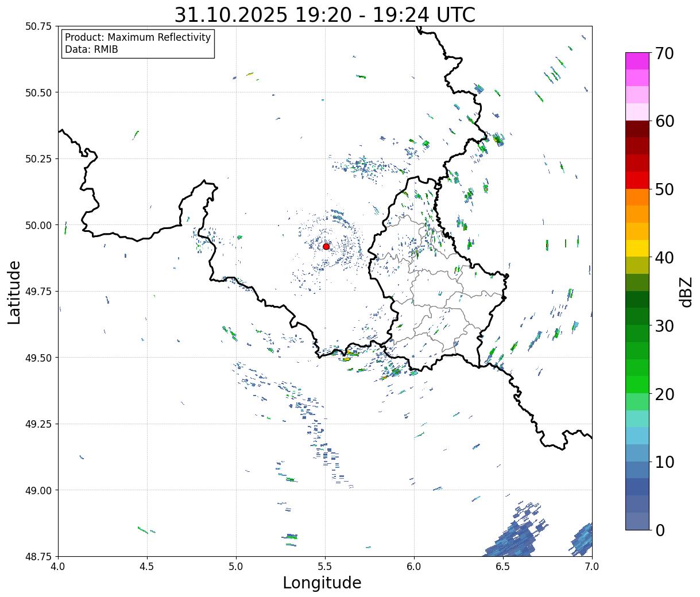Select the 'dBZ' colorbar unit label
The height and width of the screenshot is (597, 700).
(x=686, y=292)
